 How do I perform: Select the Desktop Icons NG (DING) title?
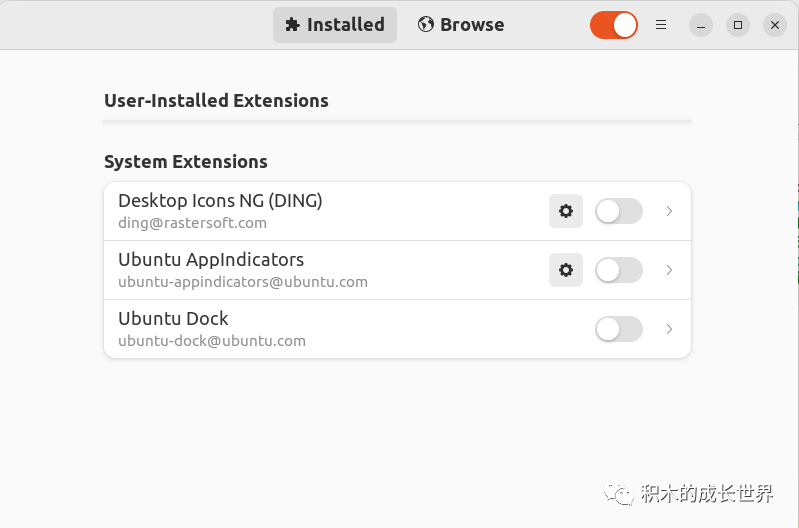click(220, 201)
